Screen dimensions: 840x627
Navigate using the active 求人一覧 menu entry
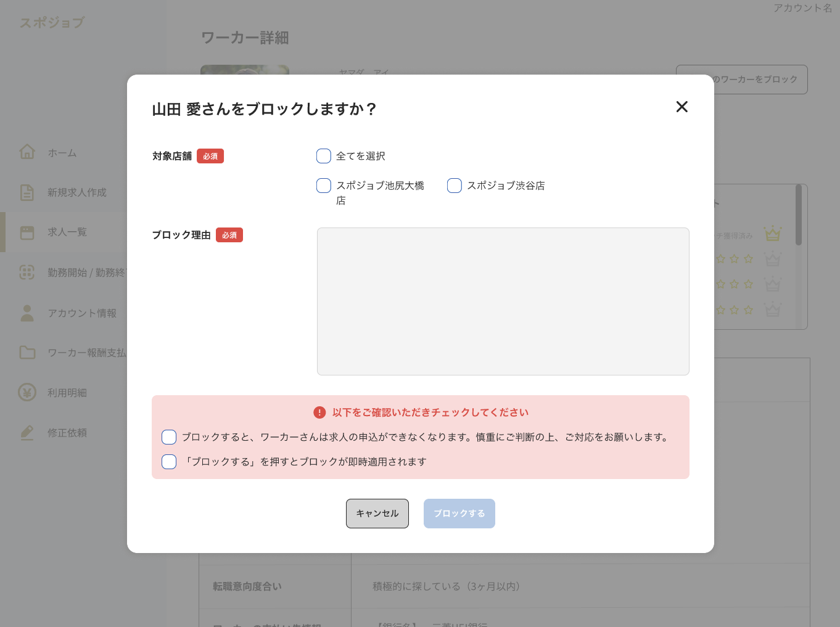[x=68, y=232]
